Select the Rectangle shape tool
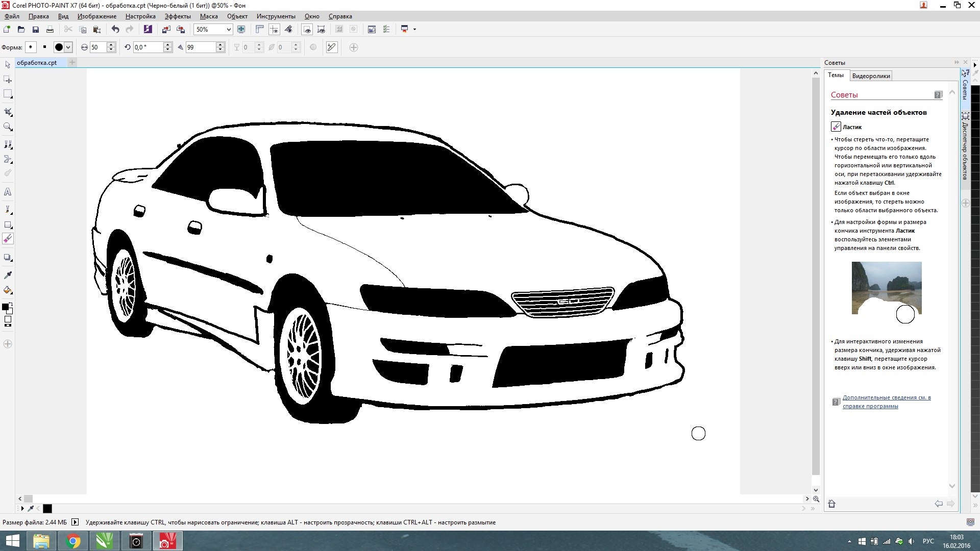 click(x=8, y=224)
